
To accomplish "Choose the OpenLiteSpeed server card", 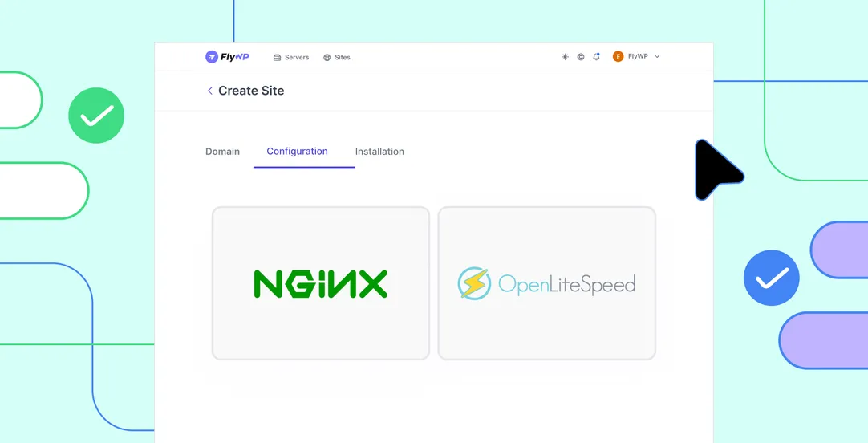I will click(x=547, y=283).
